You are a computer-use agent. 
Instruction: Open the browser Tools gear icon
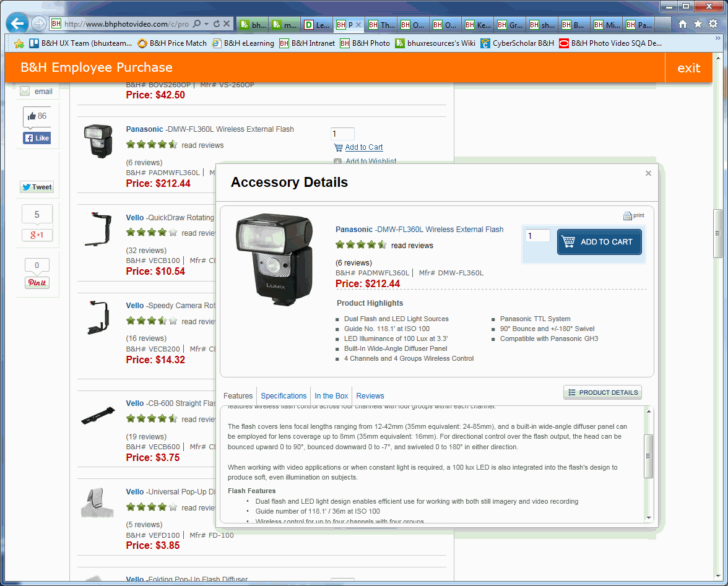point(713,24)
